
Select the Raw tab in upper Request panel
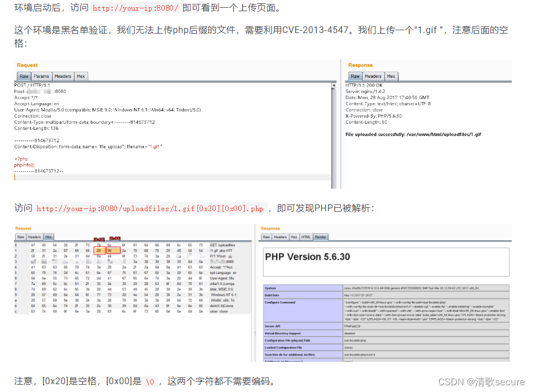pos(24,76)
